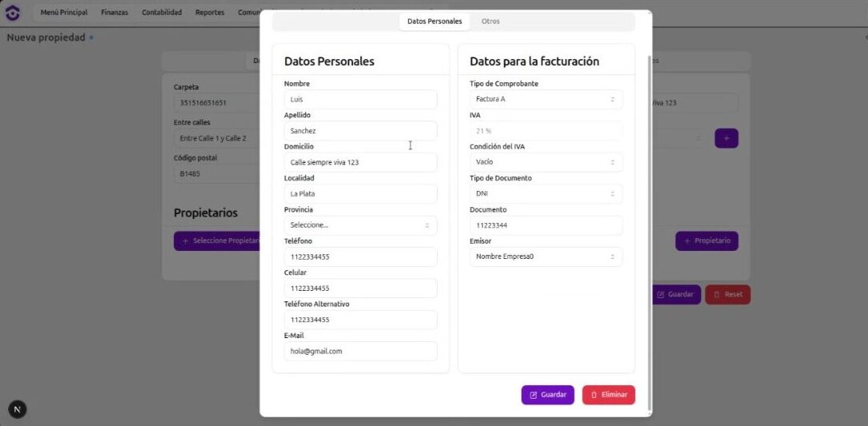This screenshot has width=868, height=426.
Task: Switch to the Otros tab
Action: (x=490, y=22)
